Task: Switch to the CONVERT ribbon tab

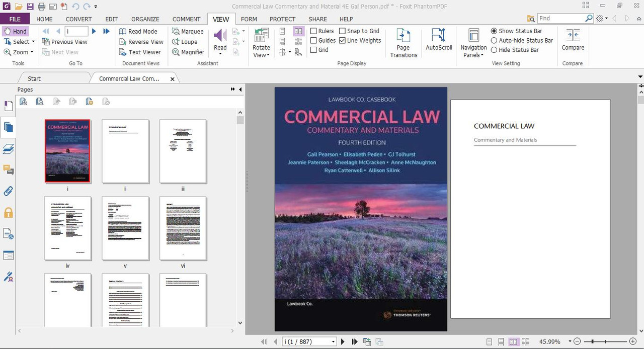Action: [x=78, y=19]
